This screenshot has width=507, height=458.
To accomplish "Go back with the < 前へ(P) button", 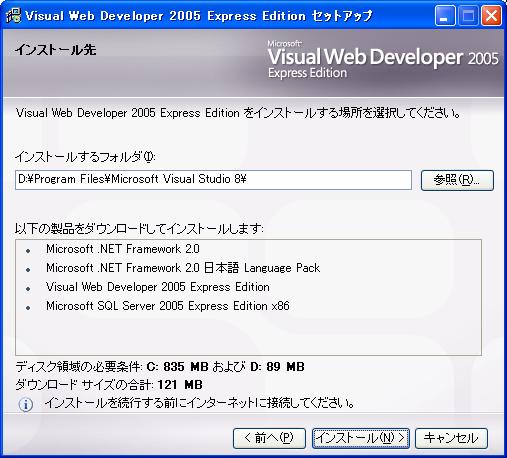I will coord(269,438).
